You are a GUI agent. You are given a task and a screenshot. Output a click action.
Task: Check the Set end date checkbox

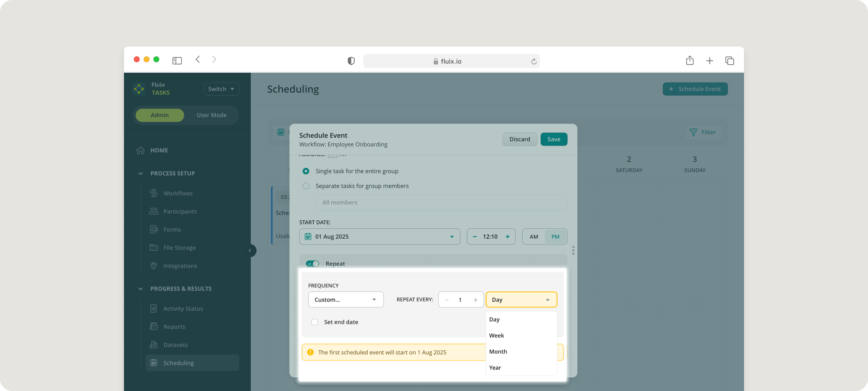(314, 322)
